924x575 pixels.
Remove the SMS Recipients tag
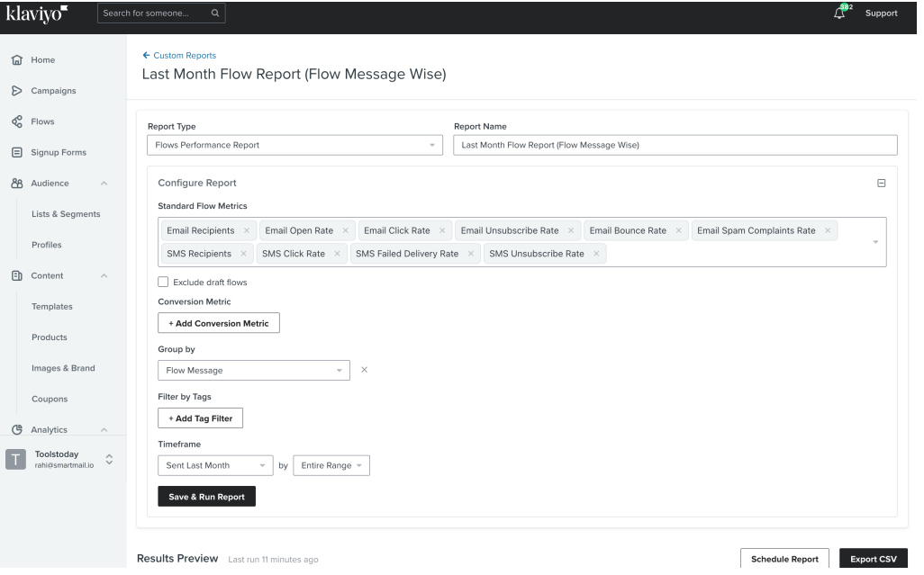click(243, 254)
